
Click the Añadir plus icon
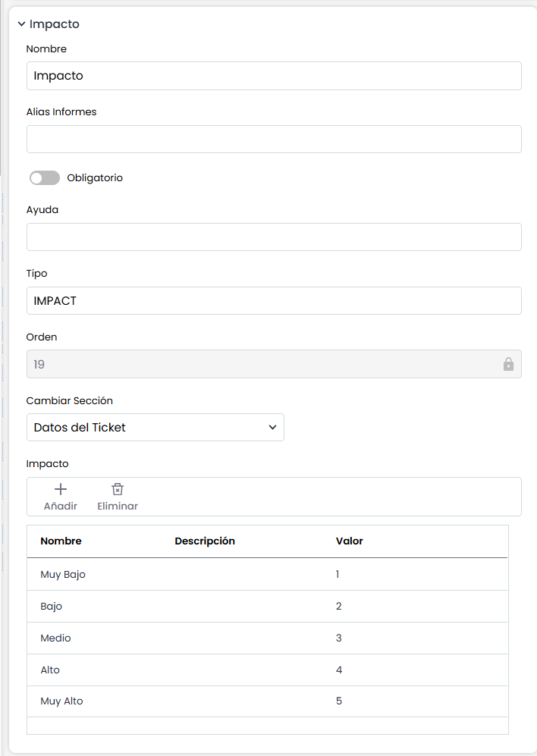[x=61, y=489]
